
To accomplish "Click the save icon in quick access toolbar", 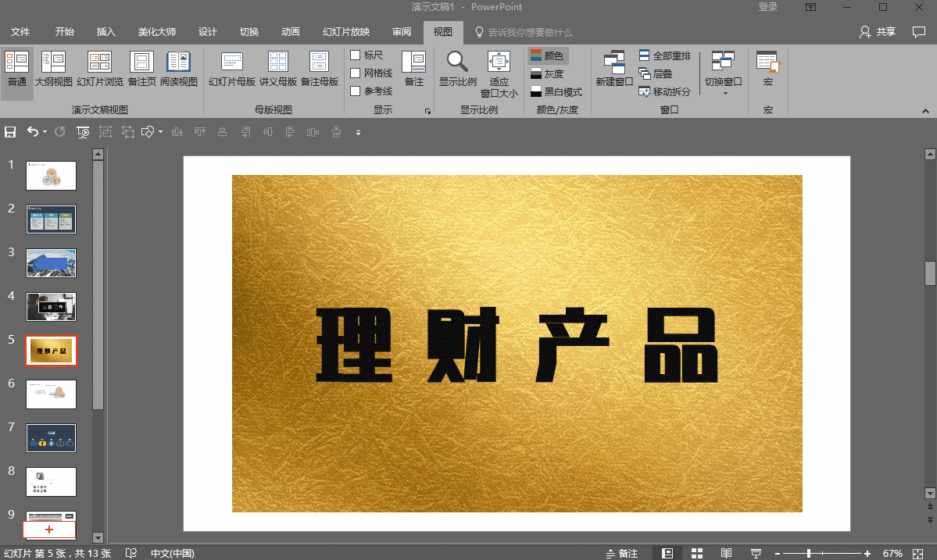I will [x=10, y=132].
